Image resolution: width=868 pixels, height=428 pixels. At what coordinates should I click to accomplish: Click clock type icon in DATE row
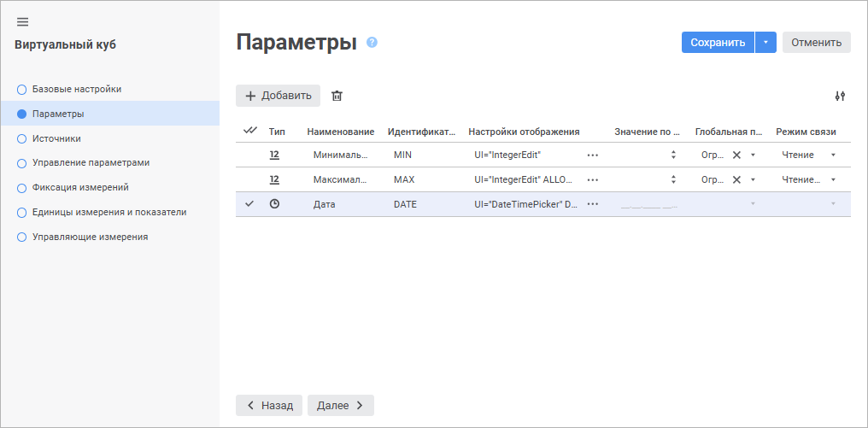pos(274,204)
